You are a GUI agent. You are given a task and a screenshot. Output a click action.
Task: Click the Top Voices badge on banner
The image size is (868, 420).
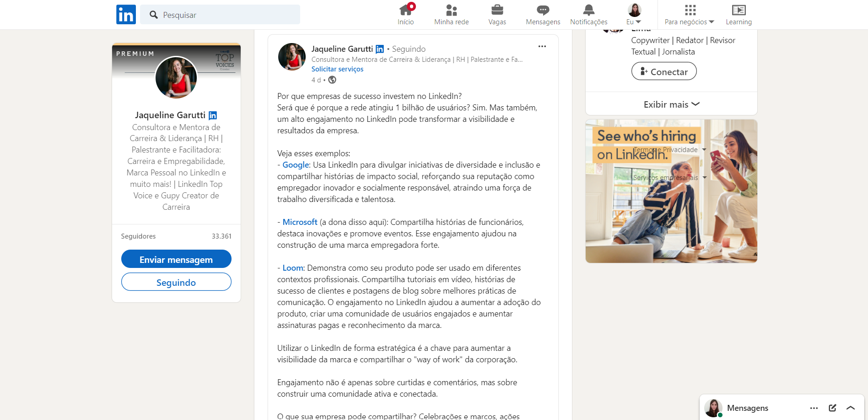point(225,61)
